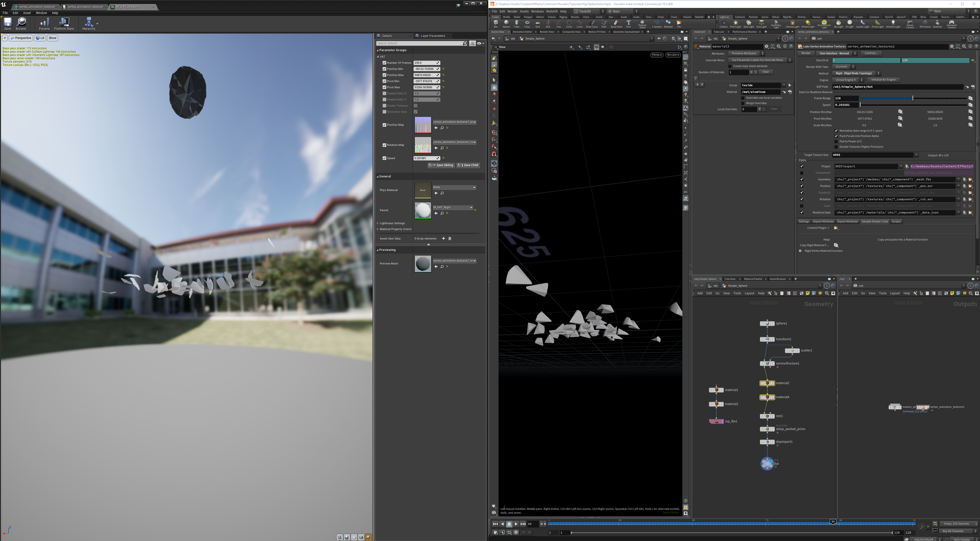Enable Pad to Power of 2
The height and width of the screenshot is (541, 980).
tap(836, 141)
